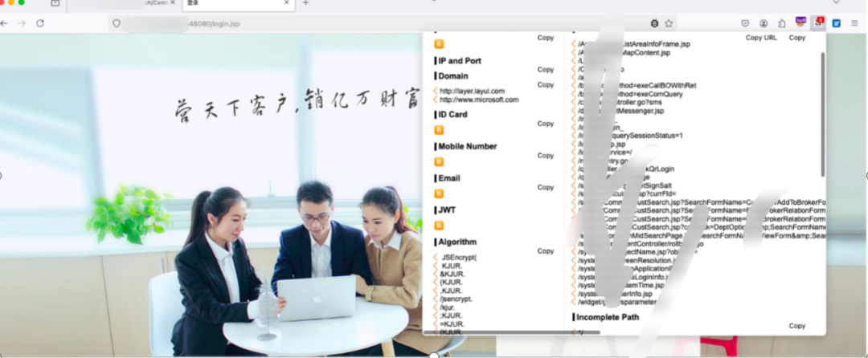Click the http://layer.layui.com domain entry
The width and height of the screenshot is (868, 358).
point(473,92)
